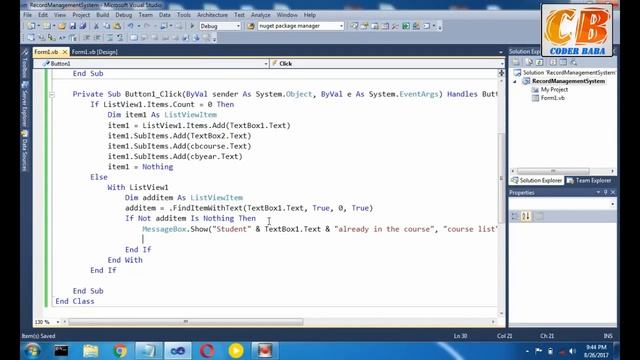Click the code editor horizontal scrollbar thumb
This screenshot has width=640, height=360.
(x=186, y=322)
